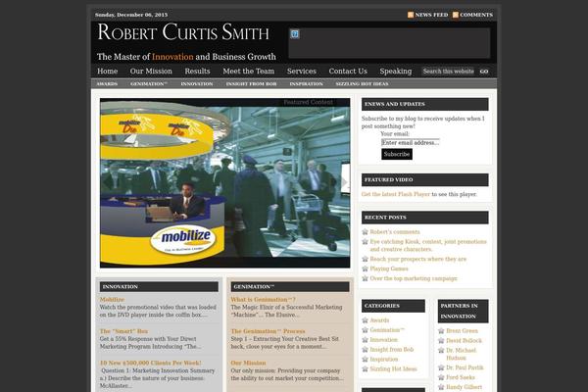Click the News Feed RSS icon
The width and height of the screenshot is (588, 392).
tap(411, 15)
